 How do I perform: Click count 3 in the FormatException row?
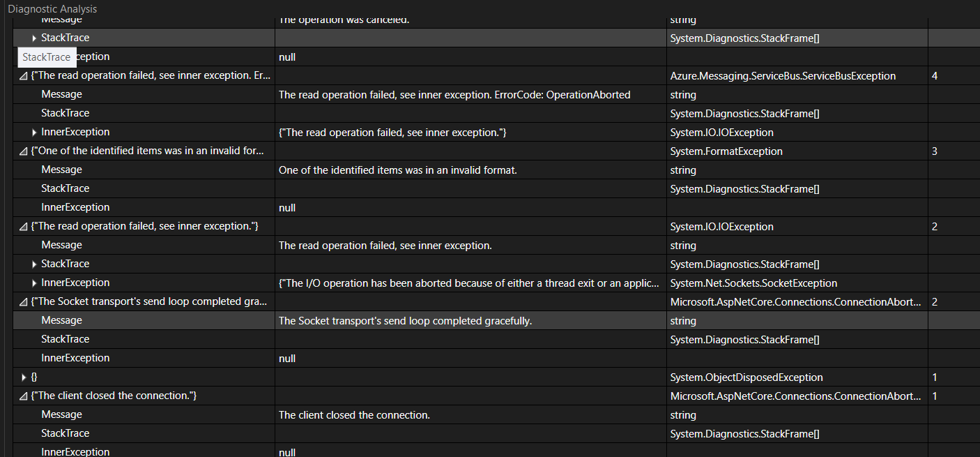(934, 151)
